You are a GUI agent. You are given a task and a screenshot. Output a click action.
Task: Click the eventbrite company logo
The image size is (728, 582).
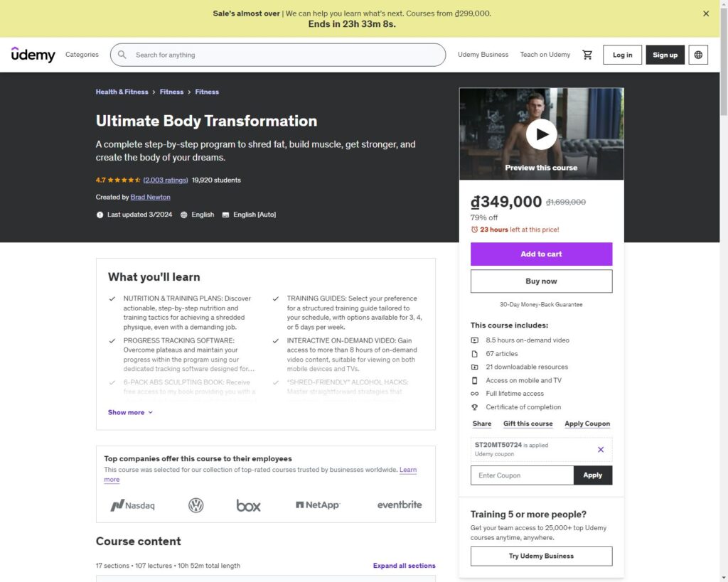[x=399, y=505]
